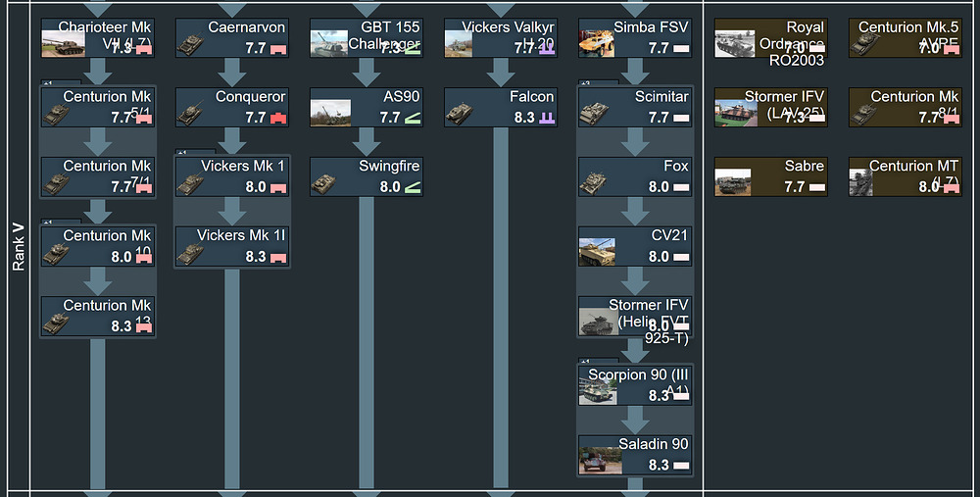This screenshot has height=497, width=980.
Task: Open the Royal Ordnance RO2003 premium card
Action: tap(771, 38)
